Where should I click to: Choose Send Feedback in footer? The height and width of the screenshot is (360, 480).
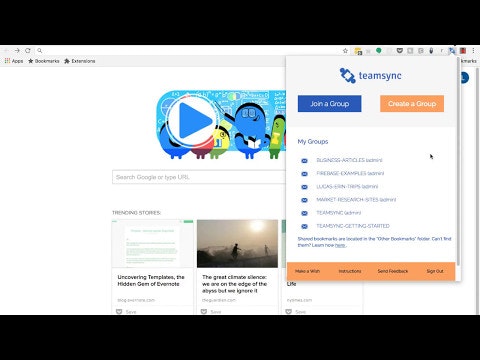(393, 271)
